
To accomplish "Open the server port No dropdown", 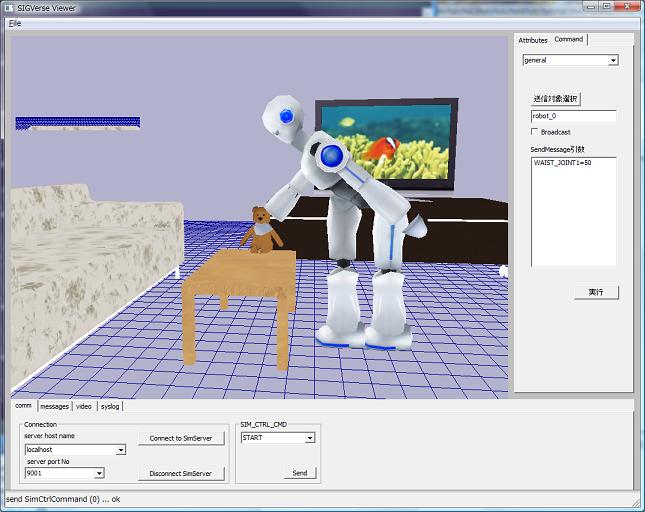I will tap(98, 473).
